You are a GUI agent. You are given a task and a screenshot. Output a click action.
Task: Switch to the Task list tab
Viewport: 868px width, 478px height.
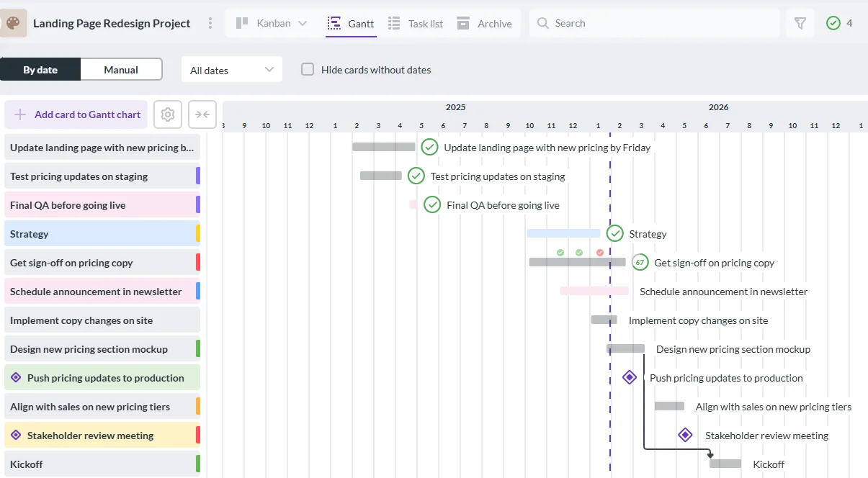click(x=416, y=22)
